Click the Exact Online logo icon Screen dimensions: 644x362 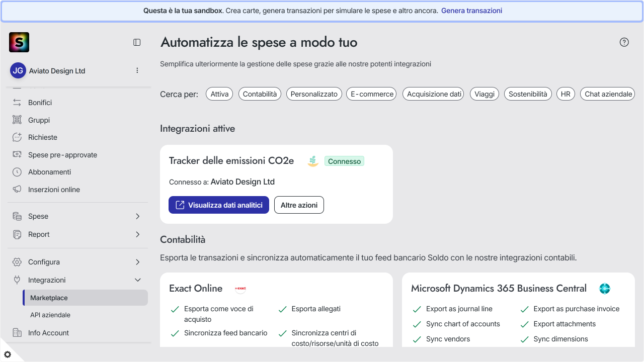point(240,289)
